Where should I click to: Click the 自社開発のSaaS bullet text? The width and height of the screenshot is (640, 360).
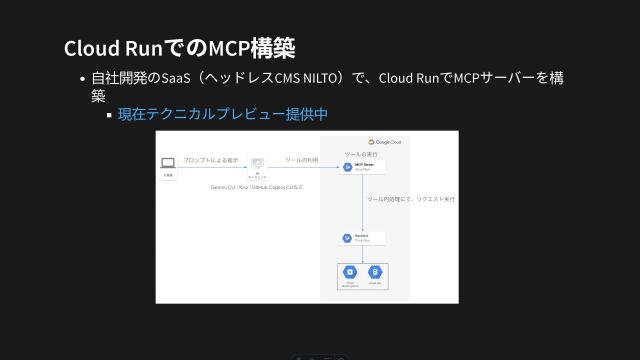click(x=327, y=87)
